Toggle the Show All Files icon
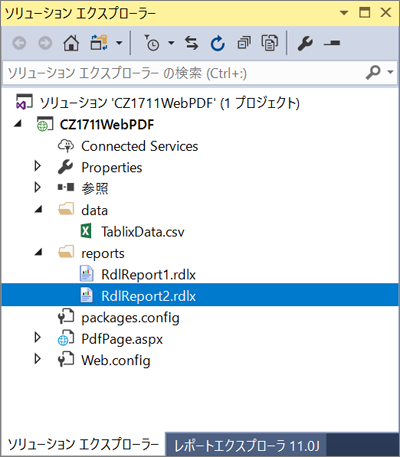 point(269,43)
